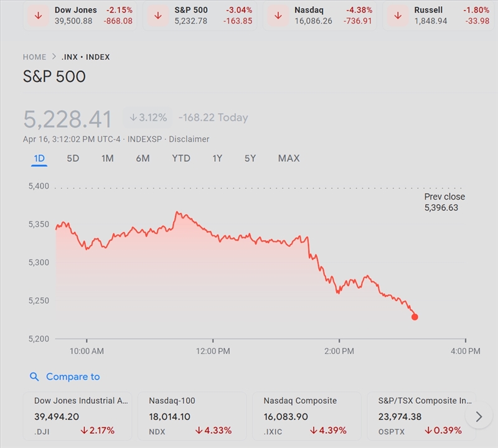Image resolution: width=498 pixels, height=448 pixels.
Task: Select the 1D time range tab
Action: [39, 159]
